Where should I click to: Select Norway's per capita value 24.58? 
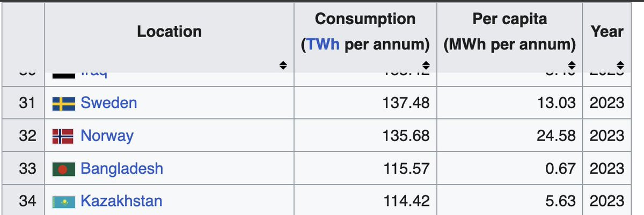point(556,136)
